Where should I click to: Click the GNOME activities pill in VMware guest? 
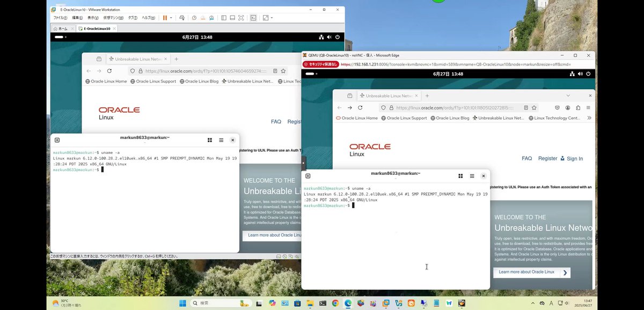click(59, 38)
